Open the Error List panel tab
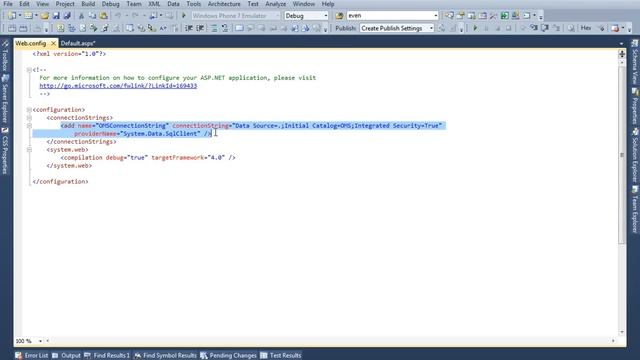This screenshot has width=640, height=360. click(32, 356)
